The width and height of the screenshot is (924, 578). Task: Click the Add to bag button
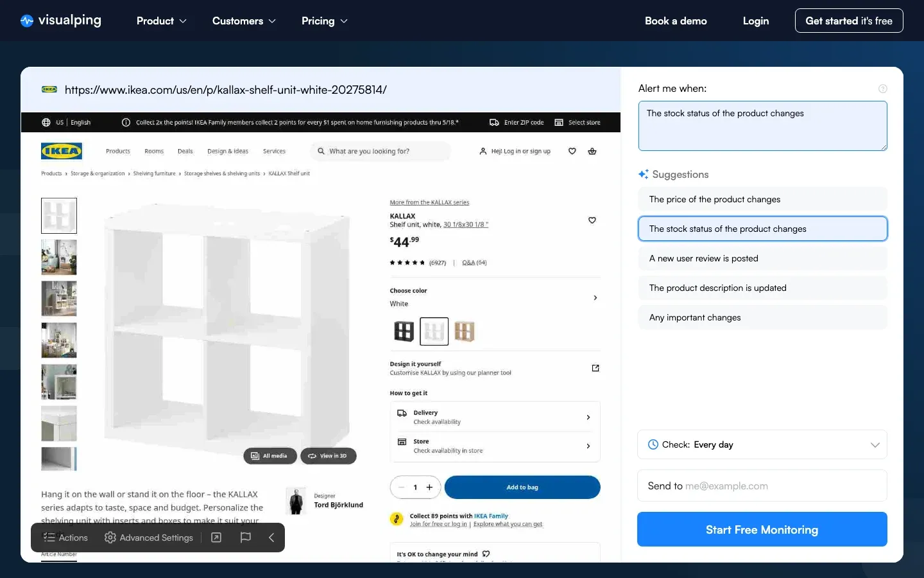coord(522,487)
